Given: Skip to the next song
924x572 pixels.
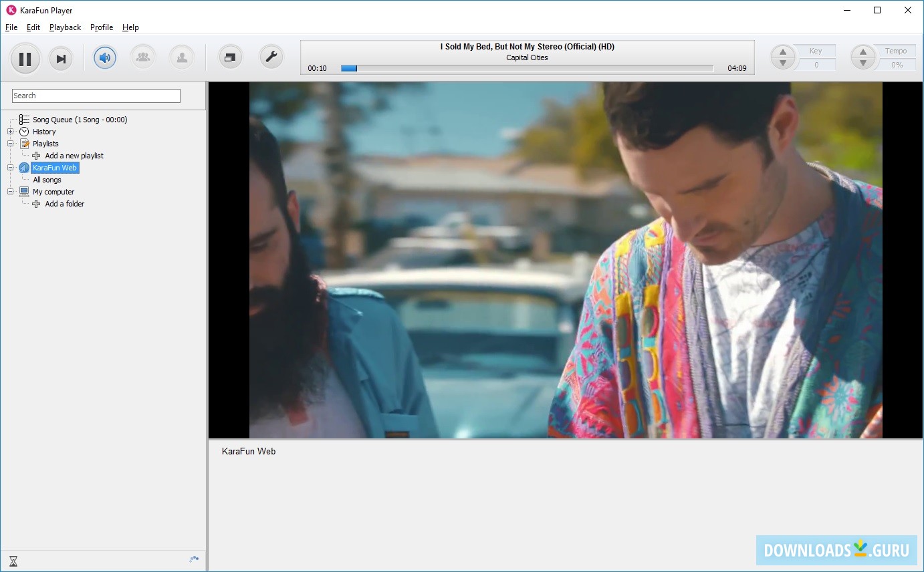Looking at the screenshot, I should [61, 59].
